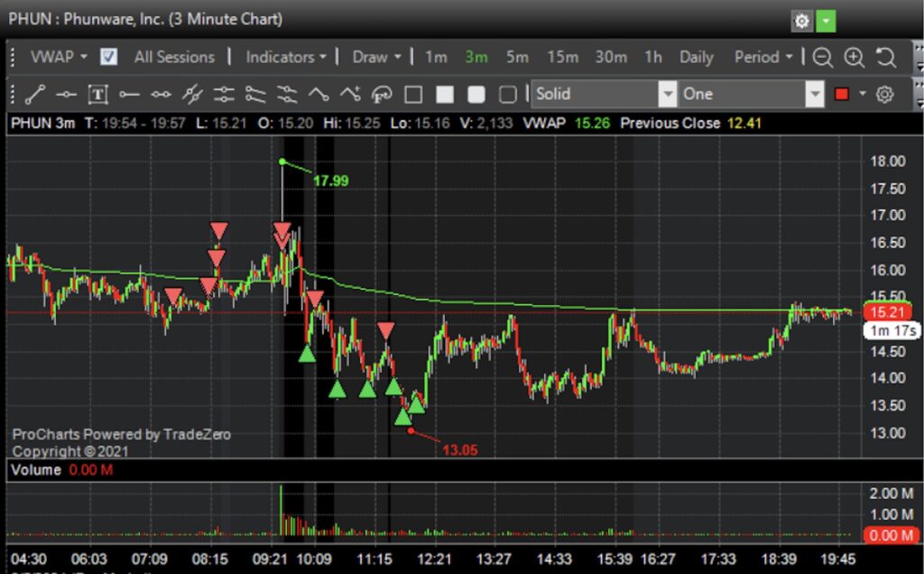This screenshot has height=574, width=924.
Task: Click the red drawing color swatch
Action: coord(844,94)
